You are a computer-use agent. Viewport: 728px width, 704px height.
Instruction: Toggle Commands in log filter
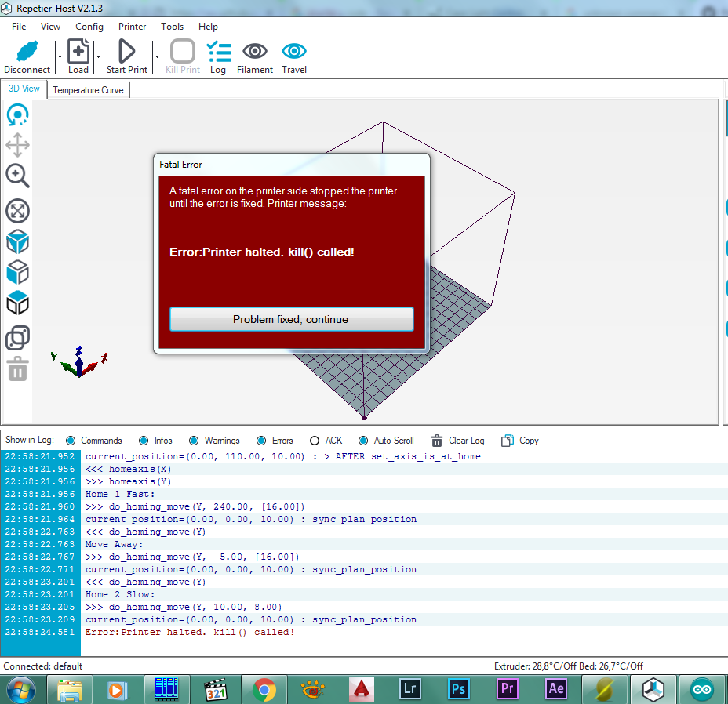[x=71, y=441]
